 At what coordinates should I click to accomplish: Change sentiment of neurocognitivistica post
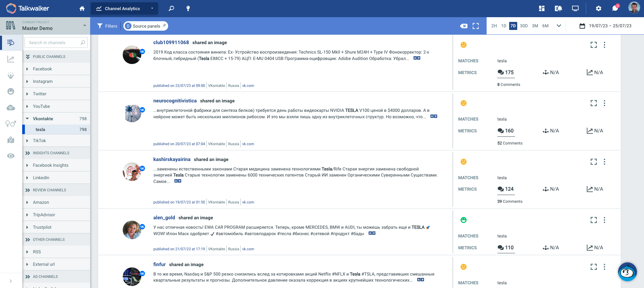tap(463, 103)
